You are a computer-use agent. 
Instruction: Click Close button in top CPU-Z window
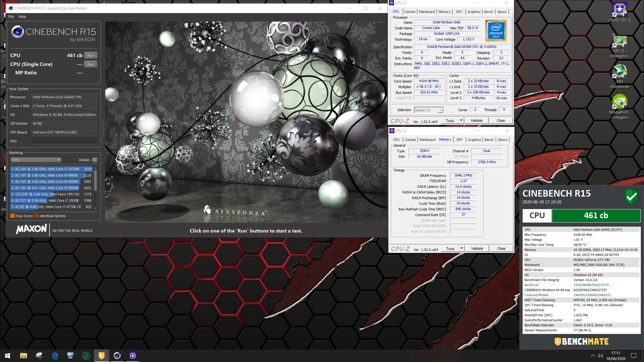point(501,121)
